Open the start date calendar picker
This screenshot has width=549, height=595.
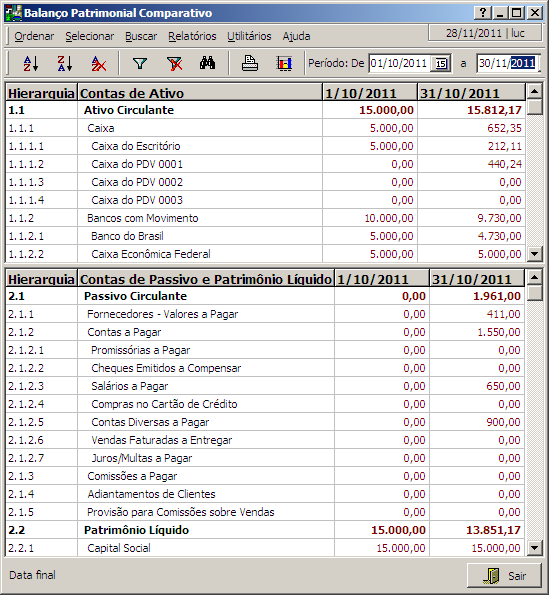[441, 63]
